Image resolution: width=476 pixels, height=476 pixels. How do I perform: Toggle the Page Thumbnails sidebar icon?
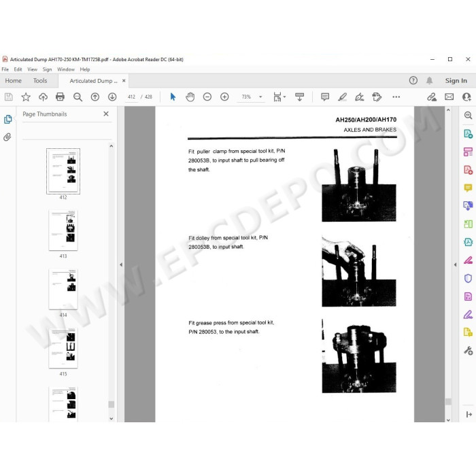pyautogui.click(x=8, y=119)
